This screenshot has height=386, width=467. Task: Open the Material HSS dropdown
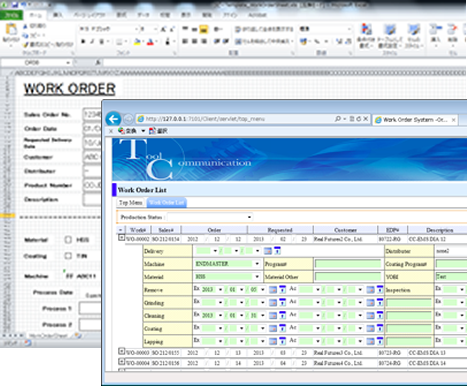click(227, 277)
